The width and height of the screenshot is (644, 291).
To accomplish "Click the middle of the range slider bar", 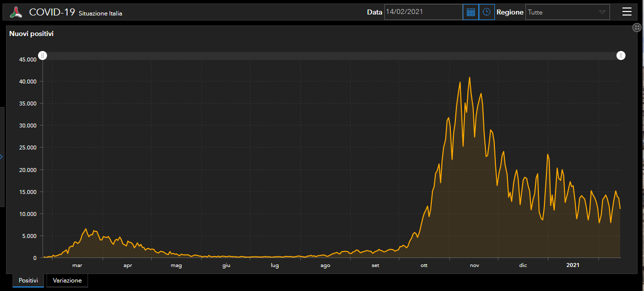I will tap(332, 55).
